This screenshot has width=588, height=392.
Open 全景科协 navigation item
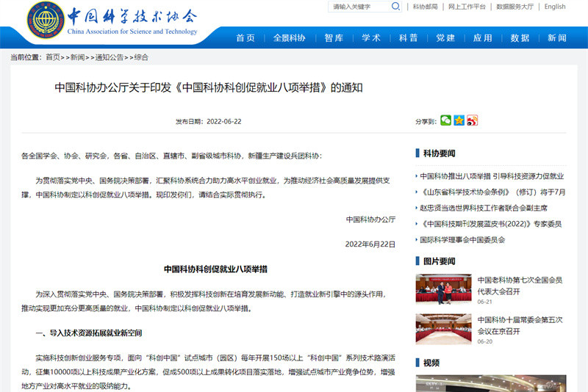click(x=289, y=38)
